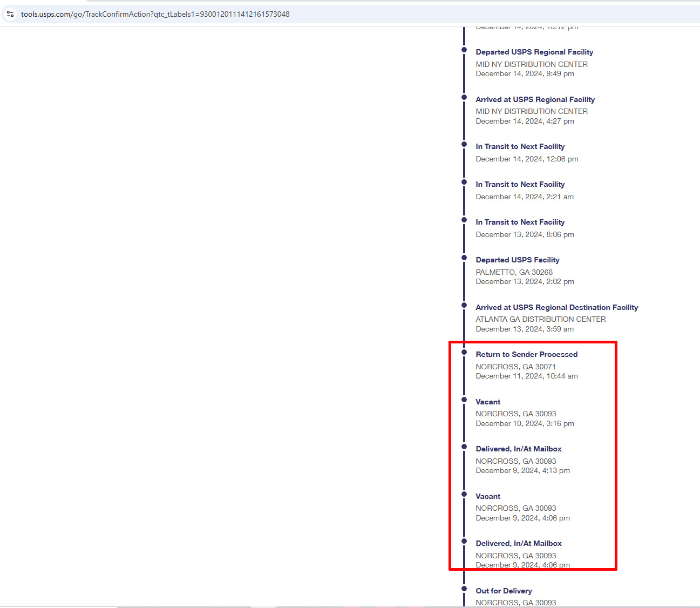Click the USPS tracking URL in address bar
Viewport: 700px width, 608px height.
(x=155, y=14)
